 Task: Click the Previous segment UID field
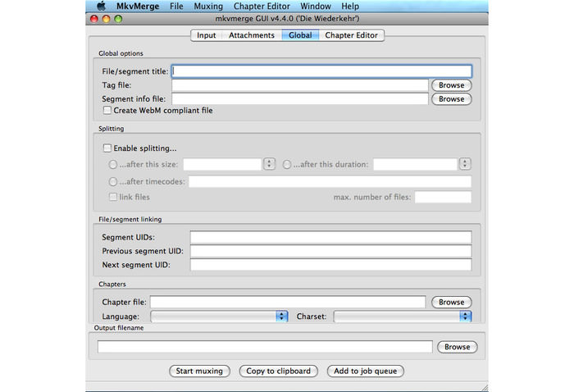(x=331, y=251)
